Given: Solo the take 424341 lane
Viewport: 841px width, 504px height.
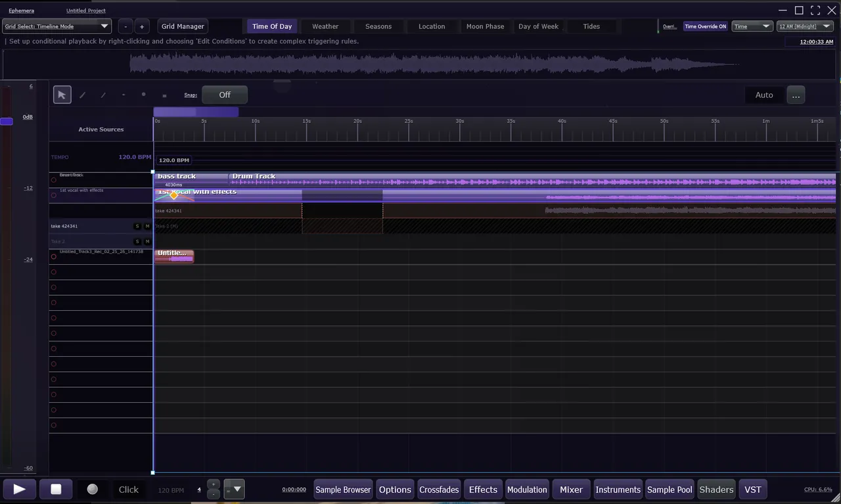Looking at the screenshot, I should pyautogui.click(x=137, y=226).
